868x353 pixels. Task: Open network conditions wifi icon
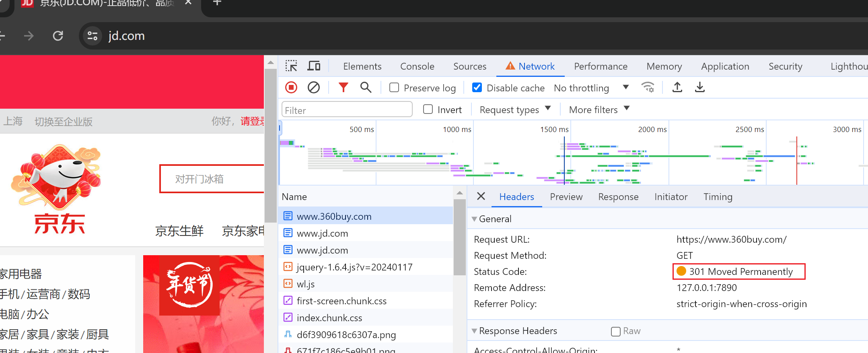648,87
